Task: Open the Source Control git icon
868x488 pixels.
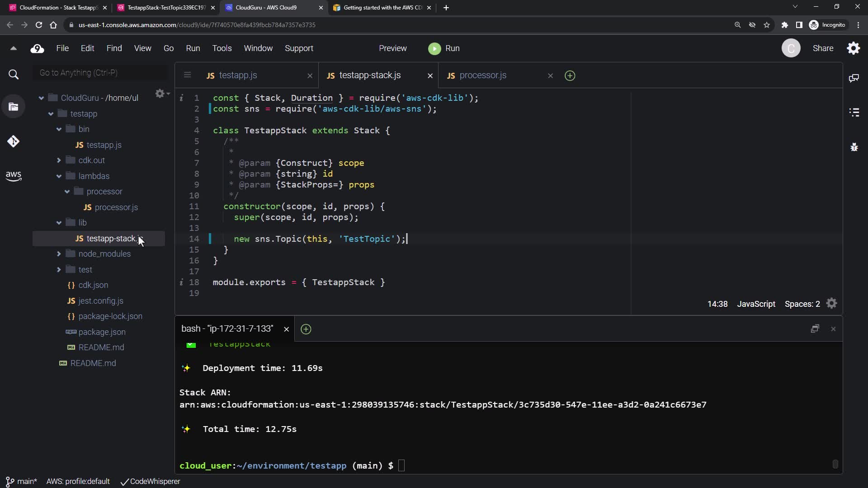Action: pos(14,141)
